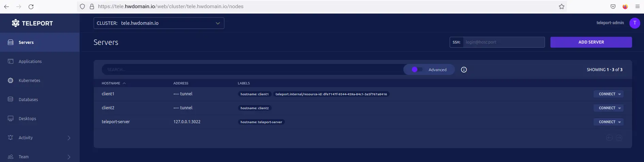The height and width of the screenshot is (162, 644).
Task: Click the Activity bell icon
Action: (x=11, y=137)
